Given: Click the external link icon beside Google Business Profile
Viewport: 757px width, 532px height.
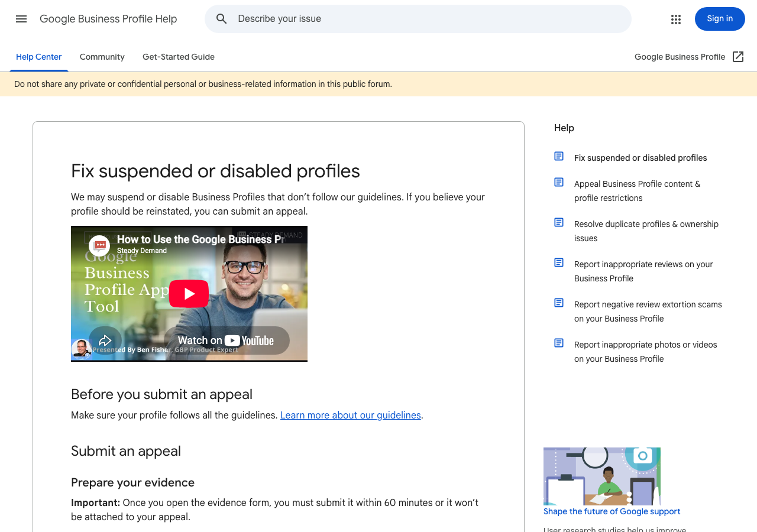Looking at the screenshot, I should (x=738, y=57).
